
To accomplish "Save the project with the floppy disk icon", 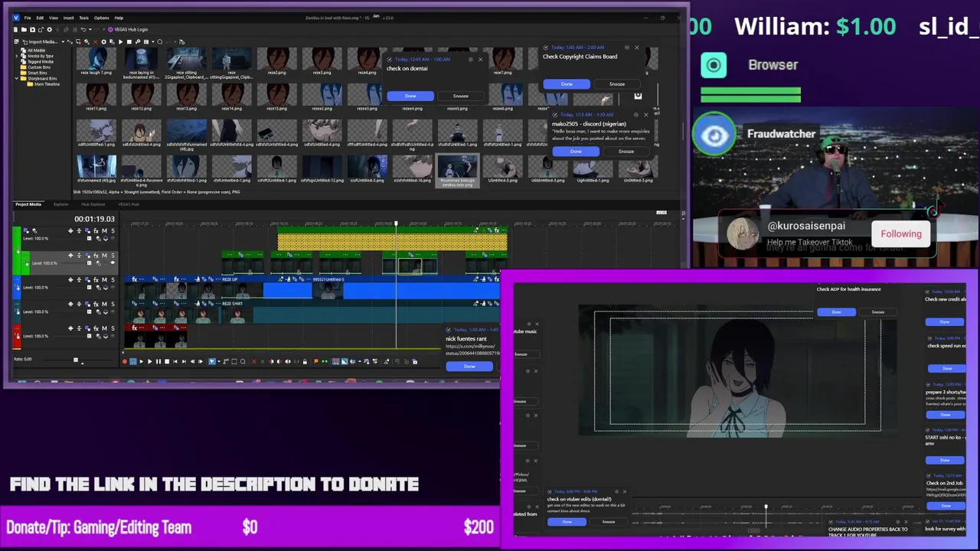I will (32, 29).
